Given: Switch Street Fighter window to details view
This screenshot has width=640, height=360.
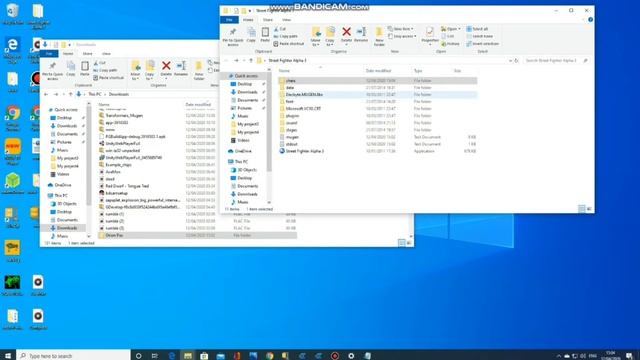Looking at the screenshot, I should click(x=582, y=209).
